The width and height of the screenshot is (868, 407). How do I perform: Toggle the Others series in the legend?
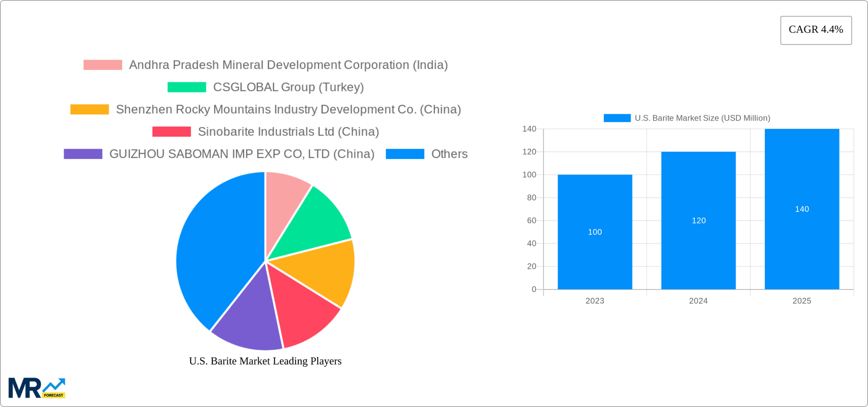[x=449, y=154]
